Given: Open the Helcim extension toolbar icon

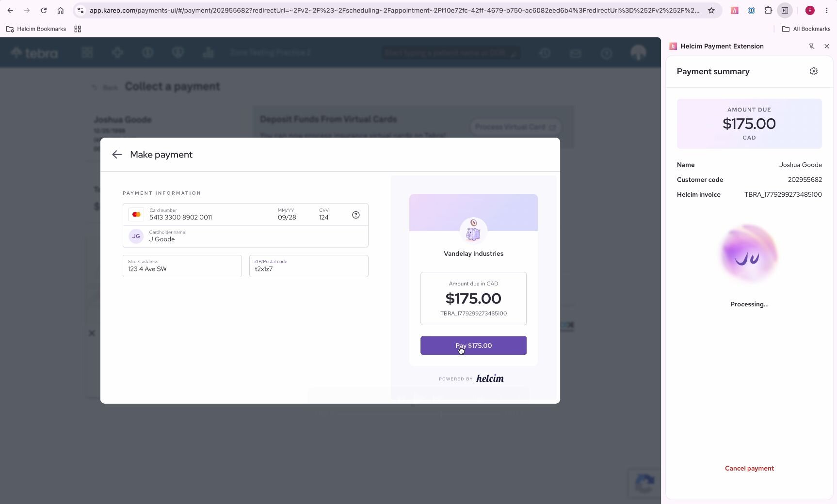Looking at the screenshot, I should click(735, 10).
